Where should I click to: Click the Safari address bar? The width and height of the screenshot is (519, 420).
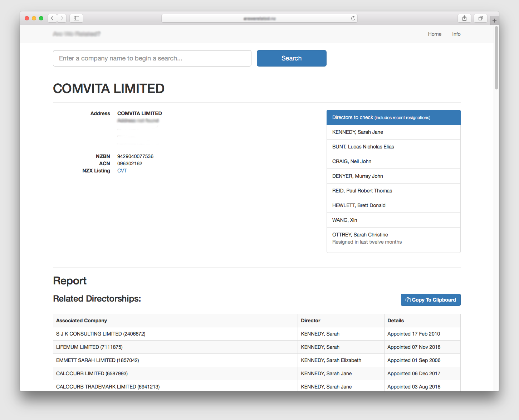point(259,18)
